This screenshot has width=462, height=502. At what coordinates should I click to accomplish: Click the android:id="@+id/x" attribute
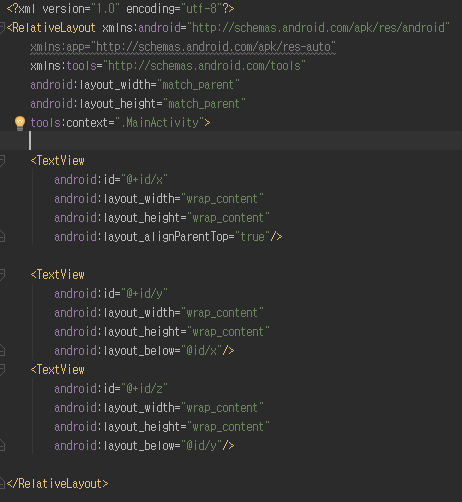pyautogui.click(x=111, y=180)
